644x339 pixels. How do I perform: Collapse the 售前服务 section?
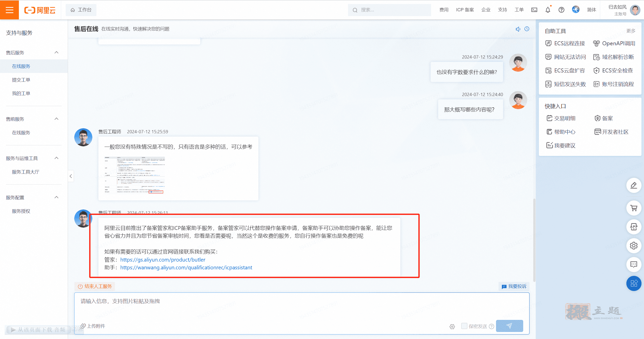pos(57,119)
